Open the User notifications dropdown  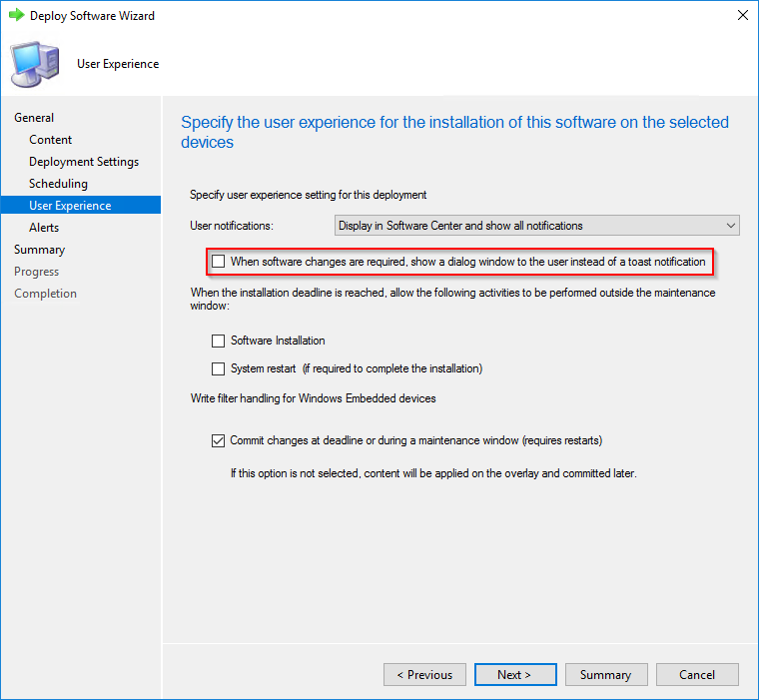click(536, 226)
